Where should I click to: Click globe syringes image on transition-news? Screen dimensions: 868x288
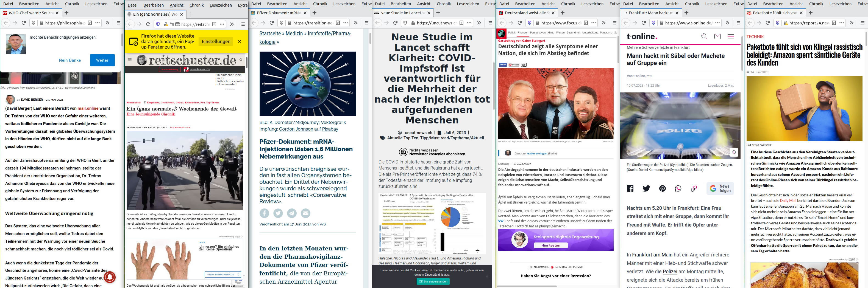click(x=307, y=84)
